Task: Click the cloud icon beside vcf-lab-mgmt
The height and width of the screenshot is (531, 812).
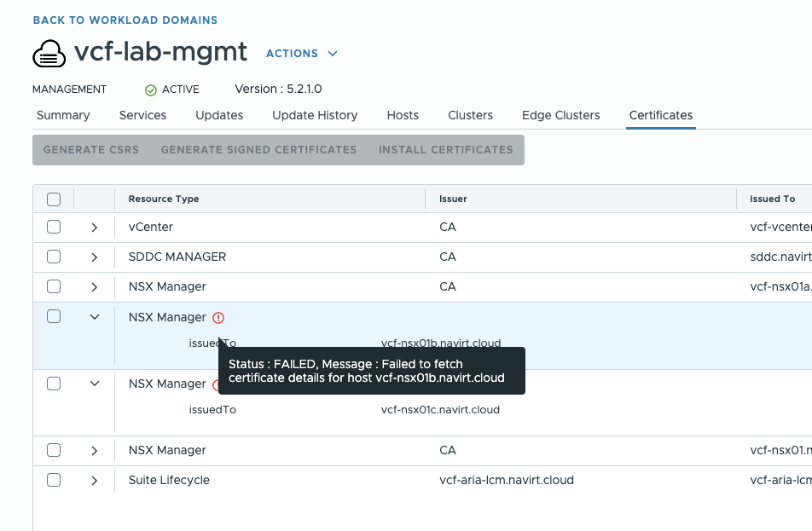Action: point(49,54)
